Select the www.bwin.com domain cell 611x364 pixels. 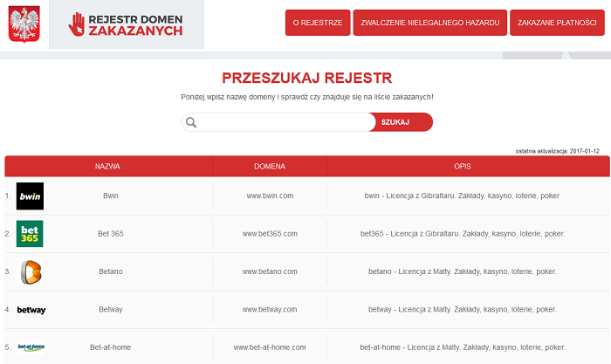270,196
